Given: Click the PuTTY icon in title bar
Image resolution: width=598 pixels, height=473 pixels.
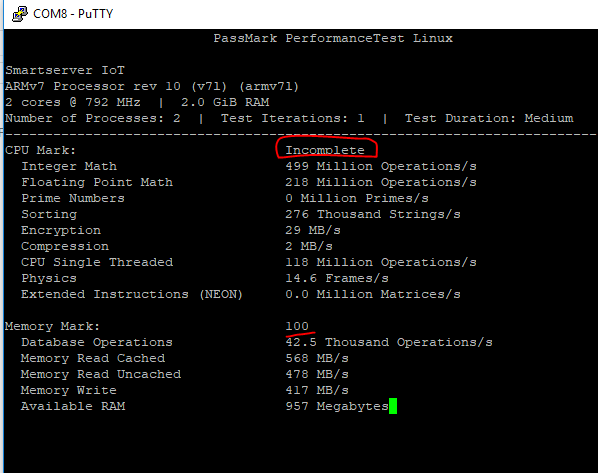Looking at the screenshot, I should tap(20, 14).
